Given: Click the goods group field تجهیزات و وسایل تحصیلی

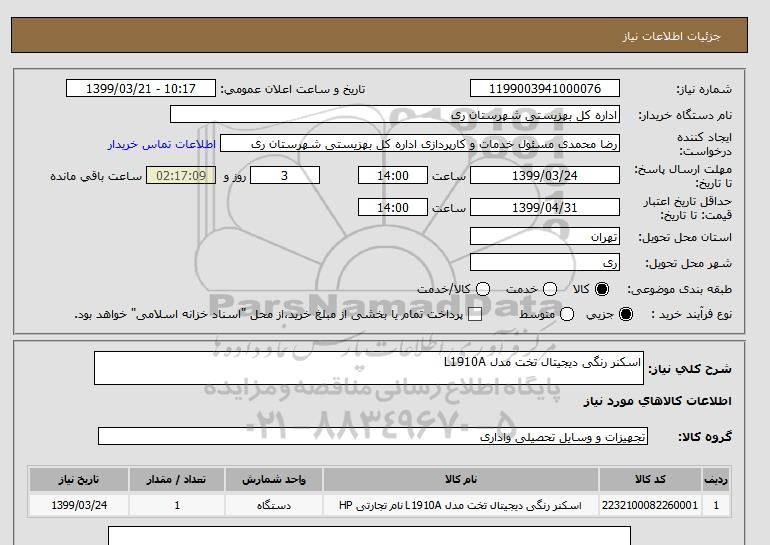Looking at the screenshot, I should [373, 436].
